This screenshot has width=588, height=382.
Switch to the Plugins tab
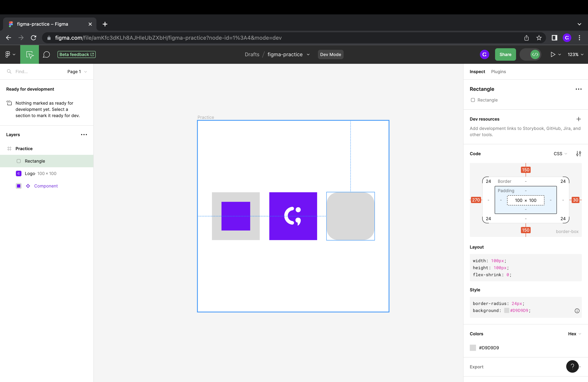coord(498,72)
